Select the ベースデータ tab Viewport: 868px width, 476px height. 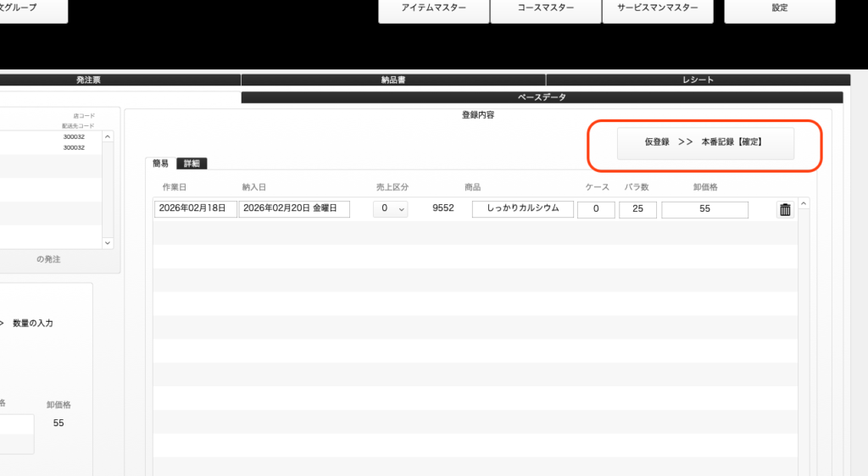pyautogui.click(x=542, y=97)
